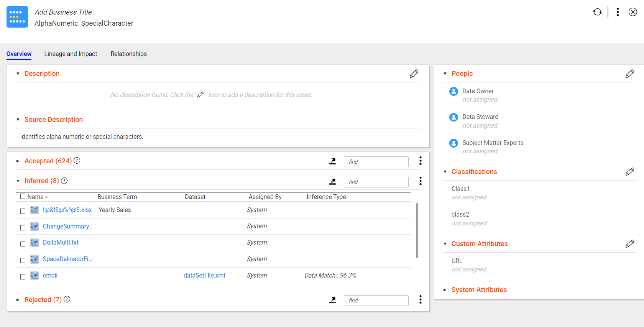The width and height of the screenshot is (644, 327).
Task: Open the dataSetFile.xml dataset link
Action: (204, 276)
